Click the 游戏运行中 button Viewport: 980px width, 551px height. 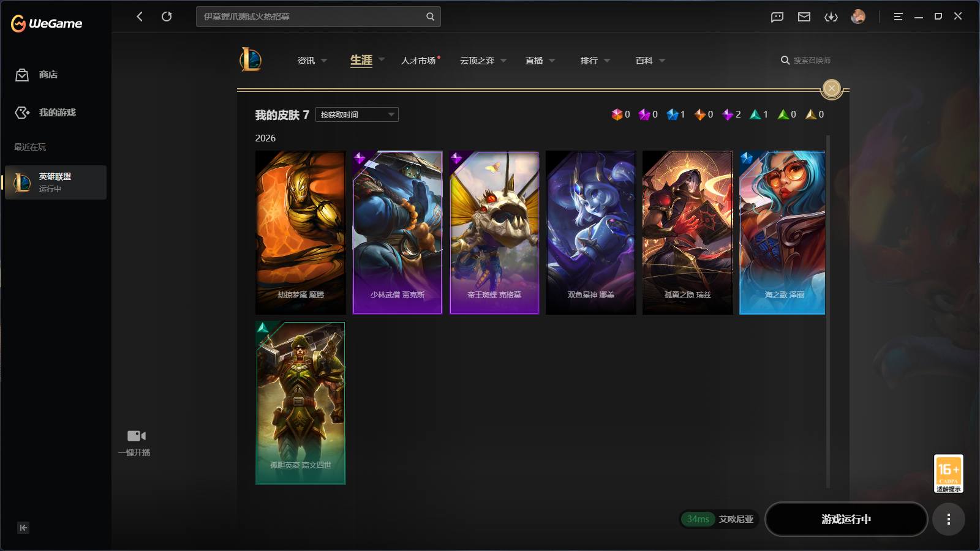pos(846,519)
